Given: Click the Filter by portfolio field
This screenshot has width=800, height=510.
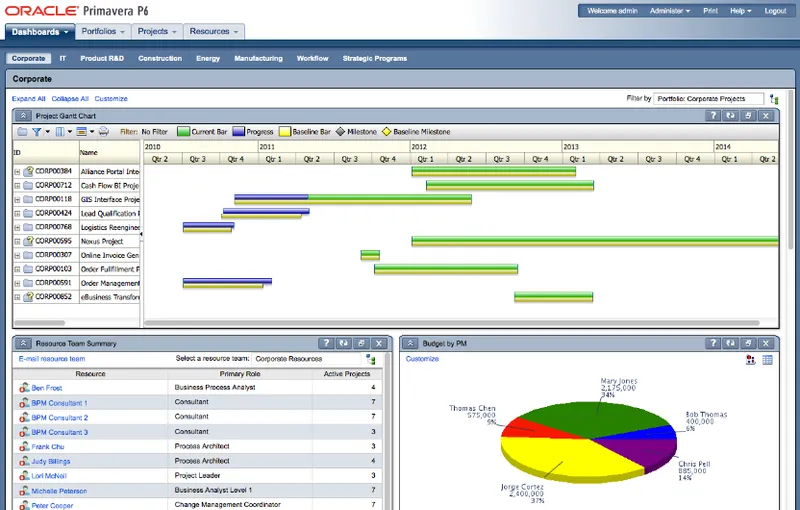Looking at the screenshot, I should 709,98.
